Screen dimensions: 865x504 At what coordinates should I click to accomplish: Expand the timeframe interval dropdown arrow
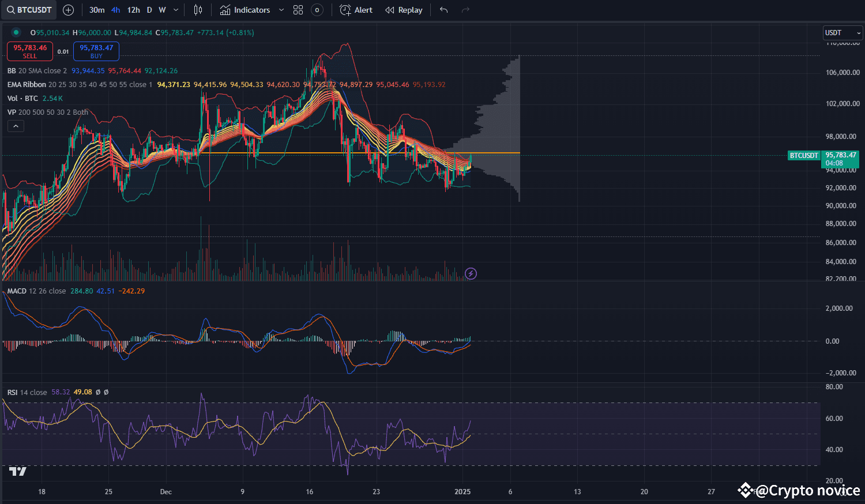pos(176,10)
